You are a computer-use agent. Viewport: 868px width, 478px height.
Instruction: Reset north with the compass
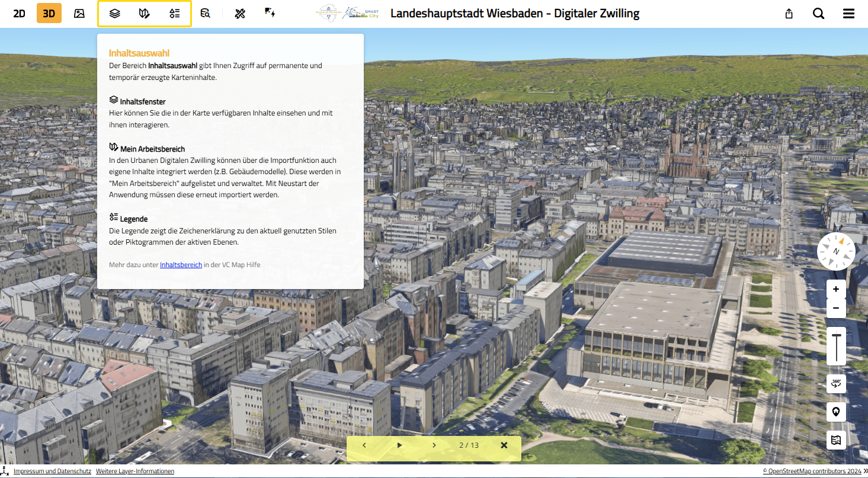pos(836,251)
